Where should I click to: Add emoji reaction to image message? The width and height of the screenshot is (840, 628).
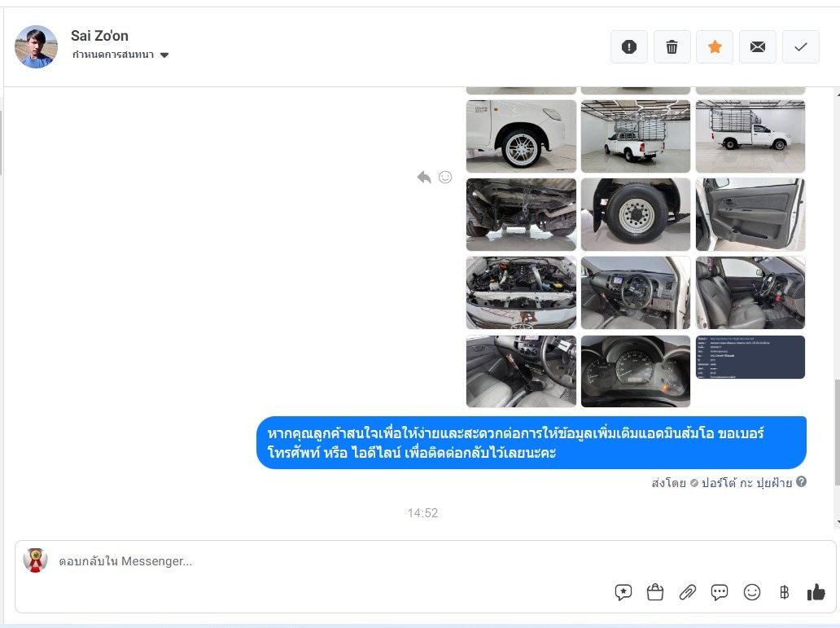445,177
